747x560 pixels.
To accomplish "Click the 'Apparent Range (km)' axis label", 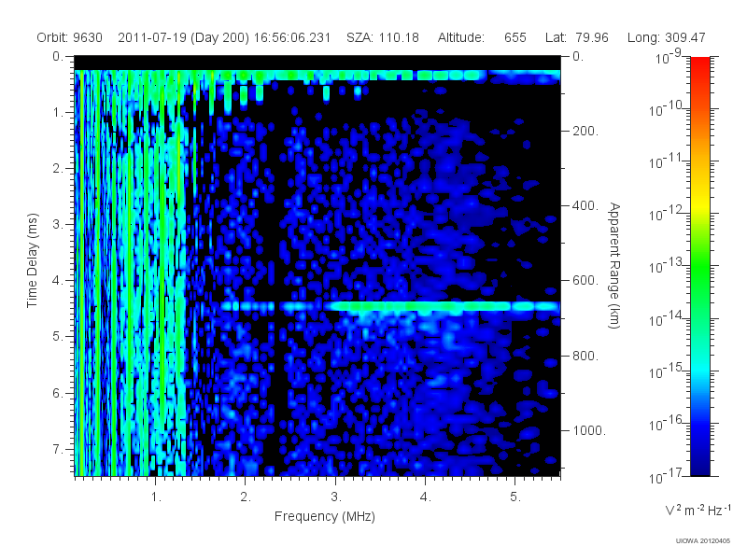I will 614,265.
